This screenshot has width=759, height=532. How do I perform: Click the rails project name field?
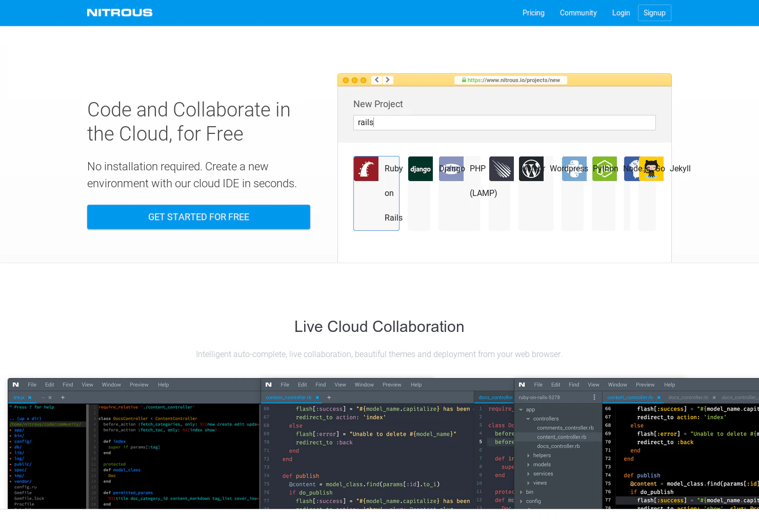(x=504, y=122)
